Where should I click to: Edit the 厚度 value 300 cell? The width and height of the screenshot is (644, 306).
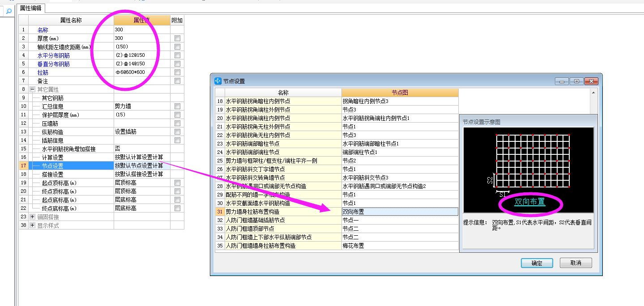coord(142,38)
